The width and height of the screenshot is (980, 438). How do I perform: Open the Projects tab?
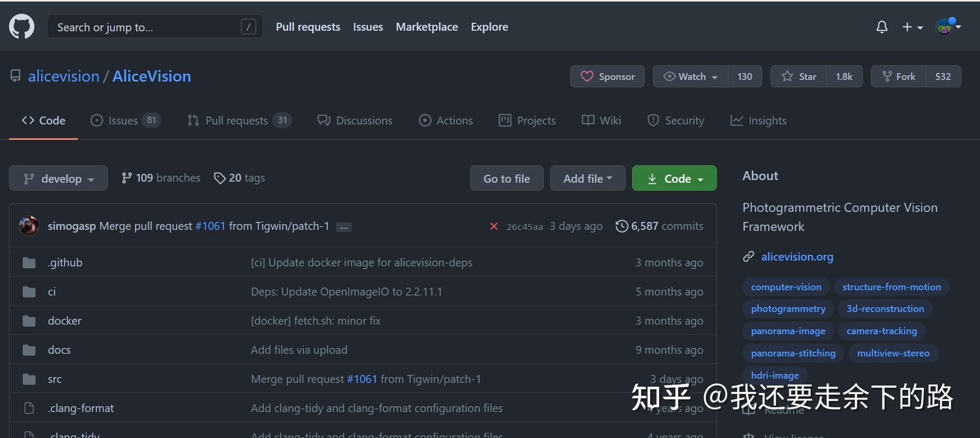click(x=527, y=120)
